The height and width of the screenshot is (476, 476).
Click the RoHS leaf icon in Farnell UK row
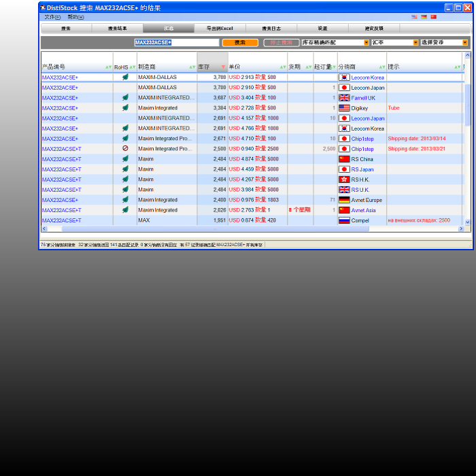pos(125,97)
